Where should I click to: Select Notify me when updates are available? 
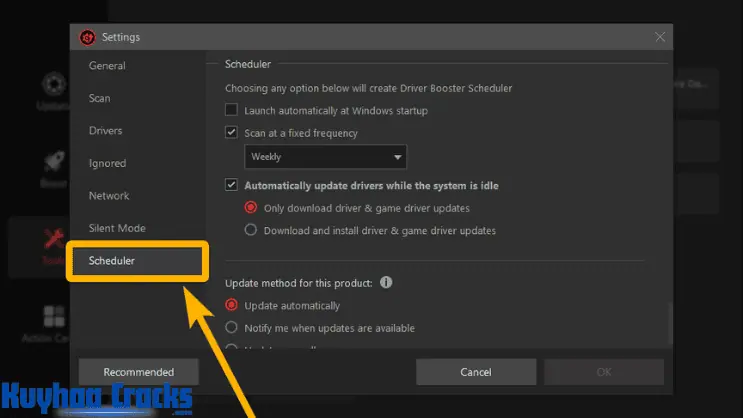(x=232, y=328)
